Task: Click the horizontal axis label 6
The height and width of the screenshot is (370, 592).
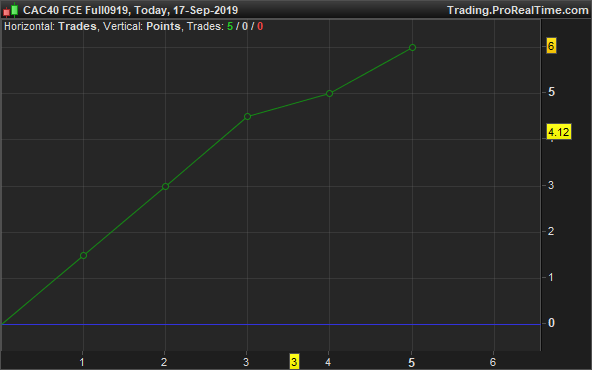Action: coord(493,362)
